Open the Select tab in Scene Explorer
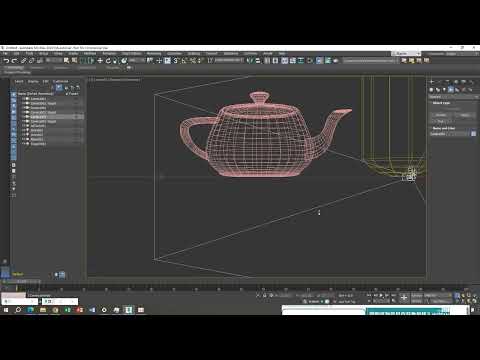480x360 pixels. [x=19, y=81]
